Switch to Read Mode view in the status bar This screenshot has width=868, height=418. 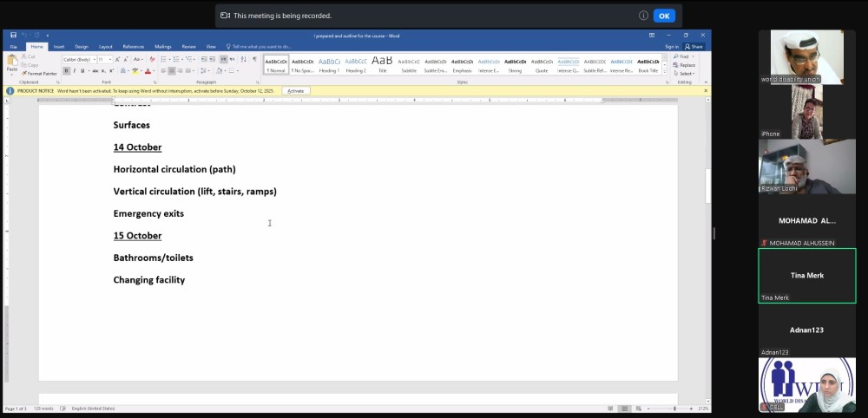pyautogui.click(x=610, y=408)
